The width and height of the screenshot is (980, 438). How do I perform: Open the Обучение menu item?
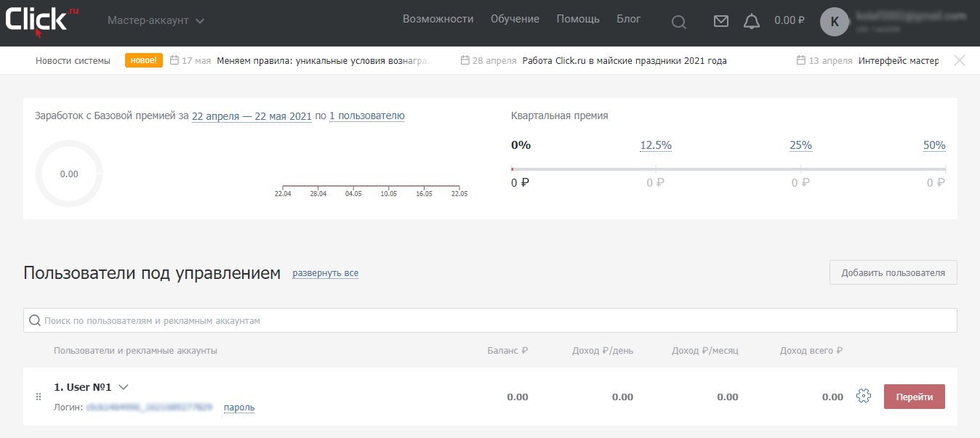click(x=515, y=19)
